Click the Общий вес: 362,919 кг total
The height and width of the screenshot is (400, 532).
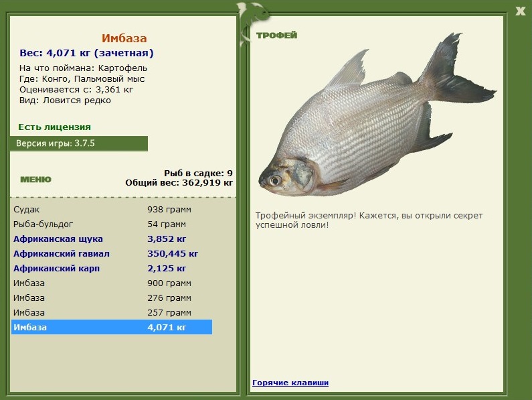[179, 183]
